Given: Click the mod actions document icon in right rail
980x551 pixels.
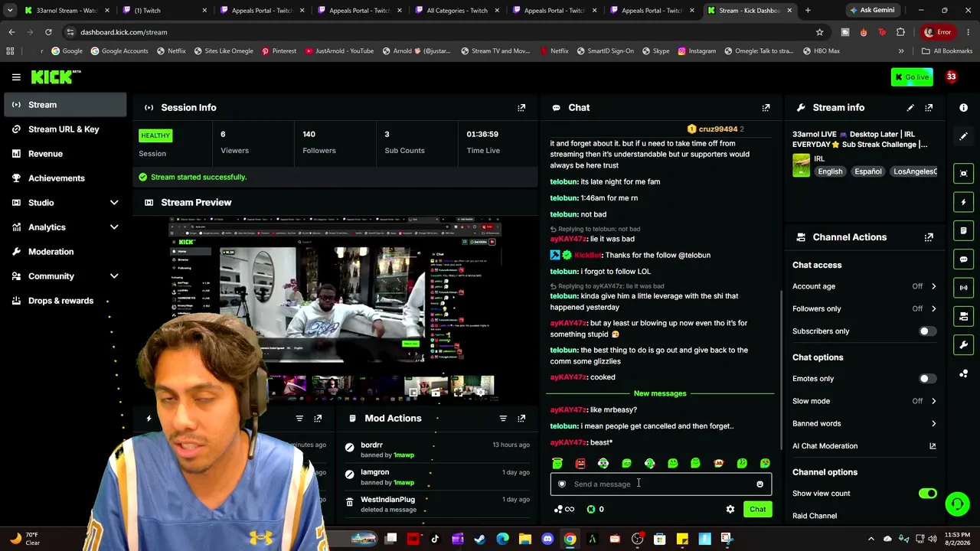Looking at the screenshot, I should coord(963,230).
